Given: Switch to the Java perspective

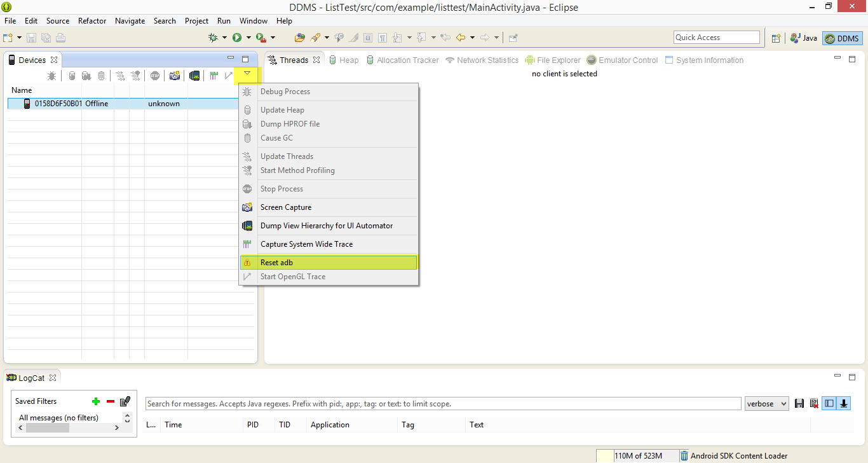Looking at the screenshot, I should pos(803,38).
